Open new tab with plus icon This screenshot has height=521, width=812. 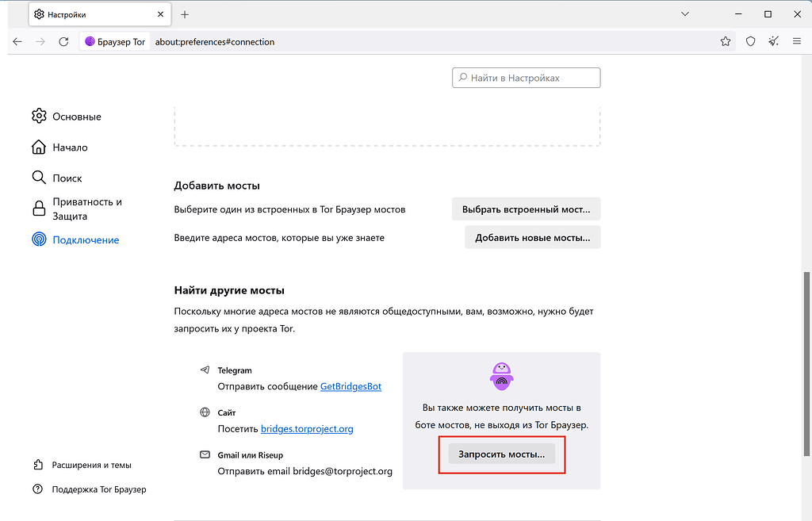tap(185, 14)
